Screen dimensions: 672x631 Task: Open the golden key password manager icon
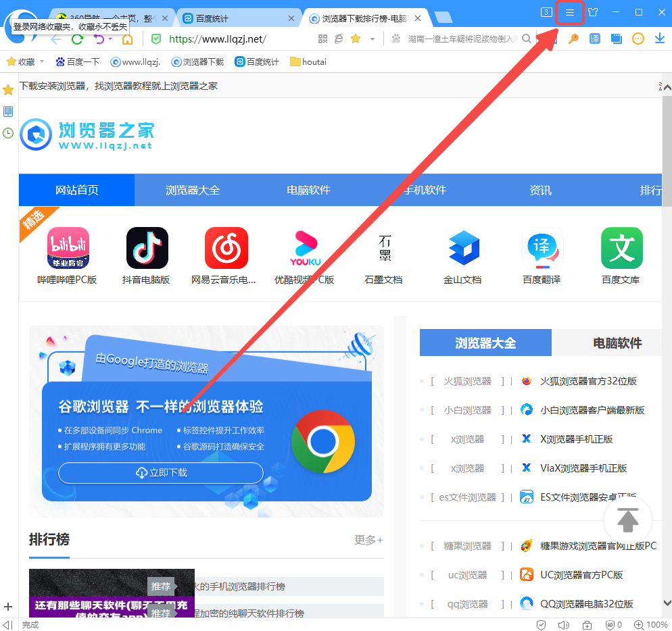573,39
